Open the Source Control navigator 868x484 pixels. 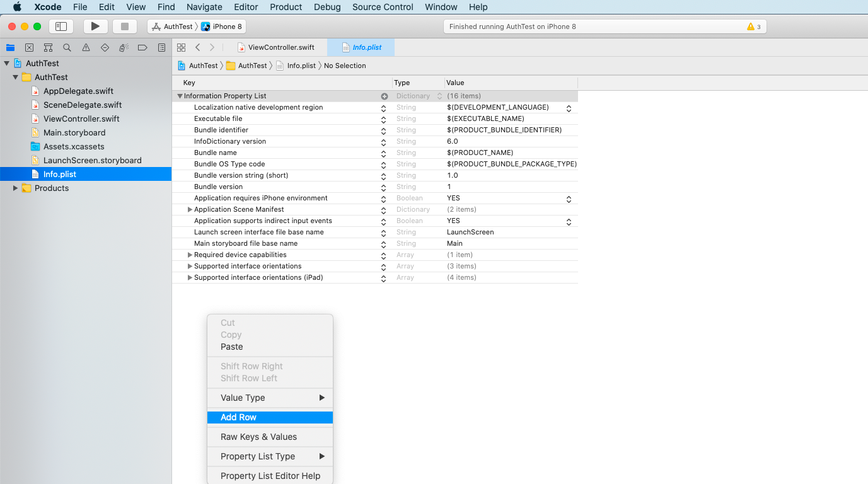pyautogui.click(x=29, y=47)
